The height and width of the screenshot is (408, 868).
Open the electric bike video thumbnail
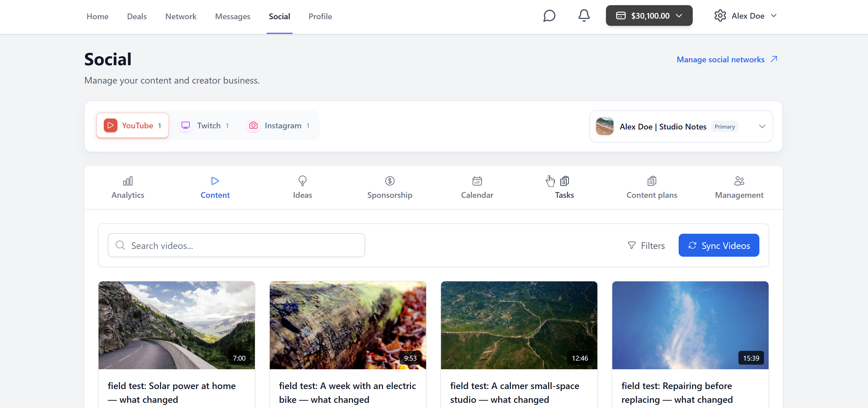[348, 325]
